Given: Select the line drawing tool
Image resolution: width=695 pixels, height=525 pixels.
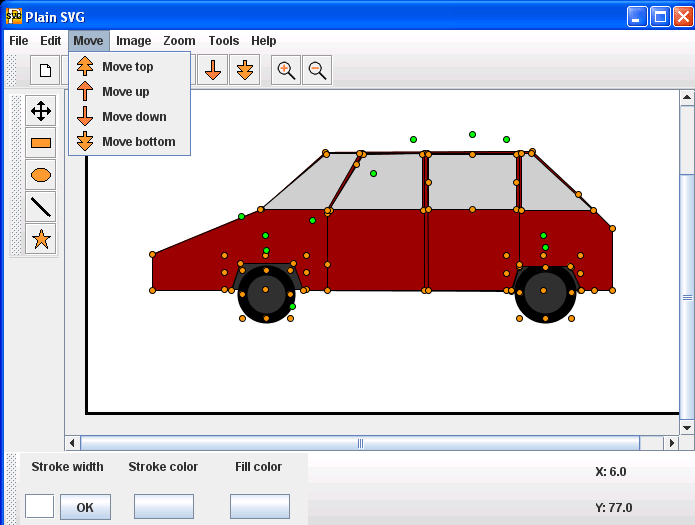Looking at the screenshot, I should click(41, 207).
